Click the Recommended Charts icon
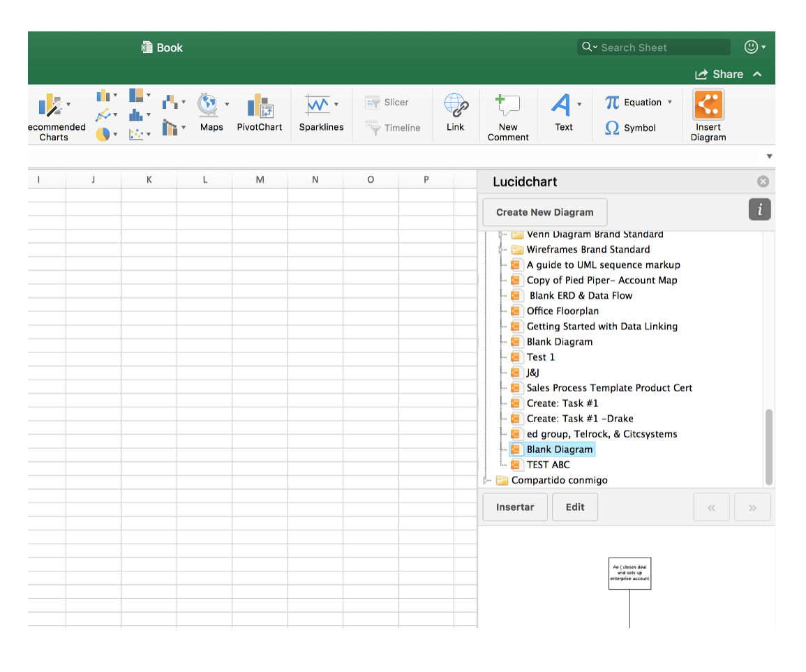806x672 pixels. [50, 106]
